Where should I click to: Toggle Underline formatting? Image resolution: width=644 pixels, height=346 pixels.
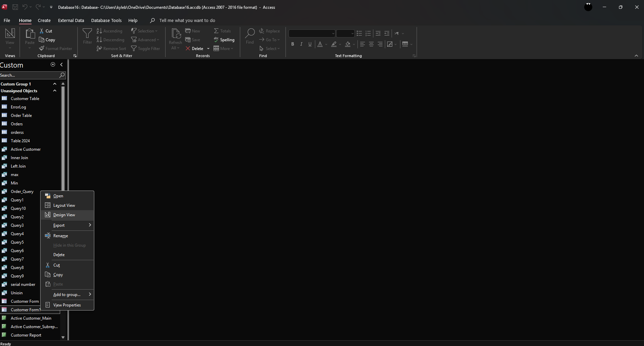click(310, 44)
